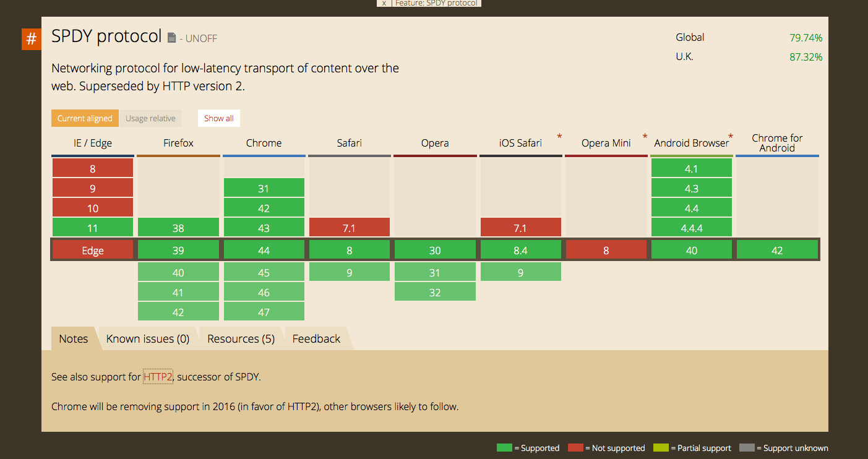Select the Android Browser 40 cell
The width and height of the screenshot is (868, 459).
pos(692,250)
